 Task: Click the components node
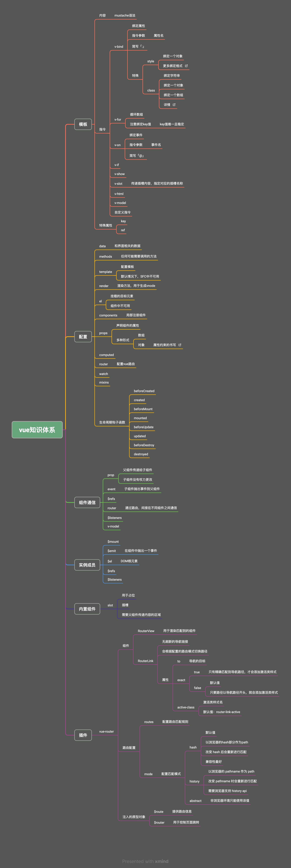tap(108, 315)
